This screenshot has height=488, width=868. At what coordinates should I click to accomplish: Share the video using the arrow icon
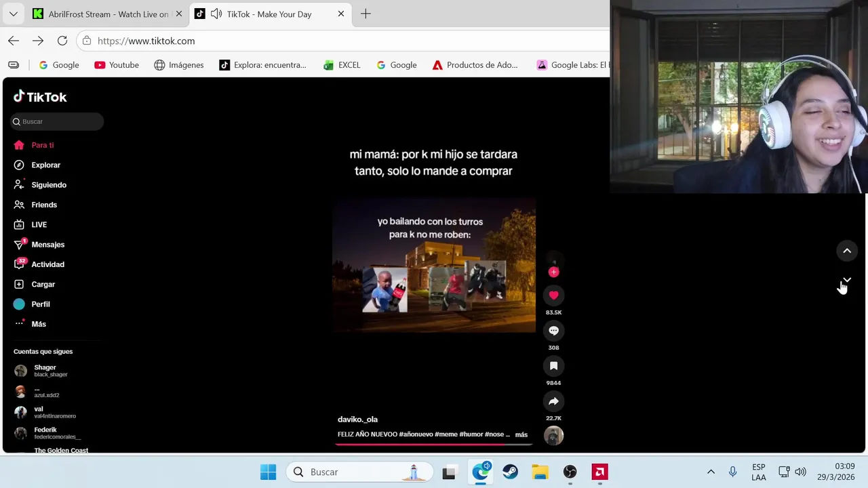pyautogui.click(x=553, y=401)
